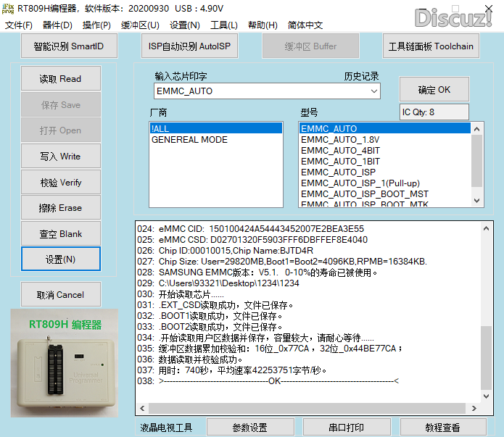Select GENEREAL MODE in vendor list
This screenshot has width=504, height=437.
pyautogui.click(x=189, y=140)
